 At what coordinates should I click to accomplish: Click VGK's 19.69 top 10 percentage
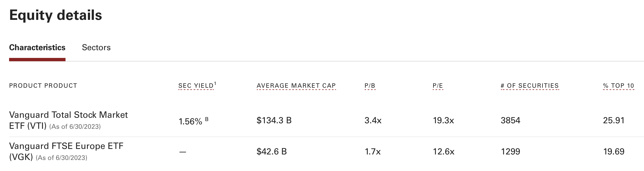point(613,151)
